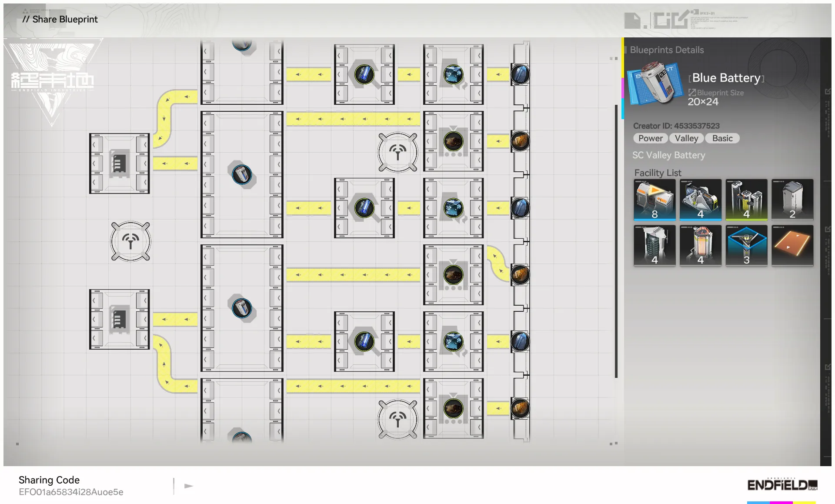Click the white storage box facility with count 2
Viewport: 835px width, 504px height.
pos(792,200)
